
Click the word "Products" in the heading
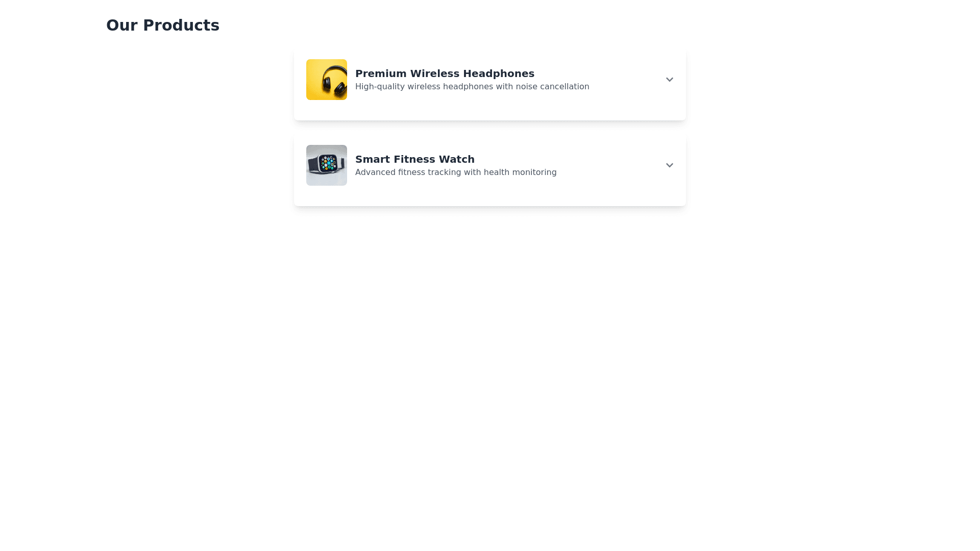pos(181,26)
